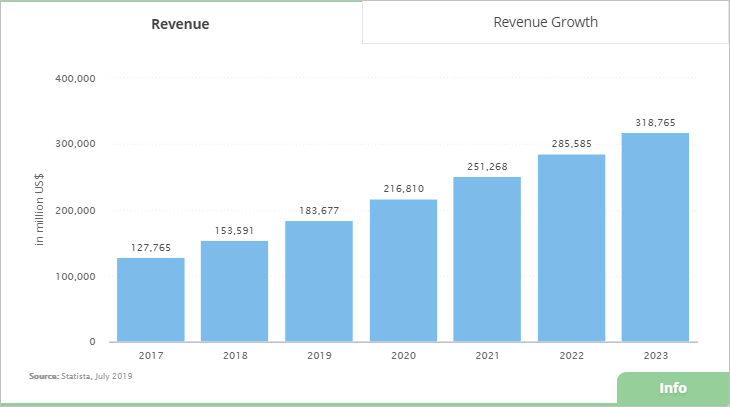Switch to the Revenue Growth tab

click(545, 22)
